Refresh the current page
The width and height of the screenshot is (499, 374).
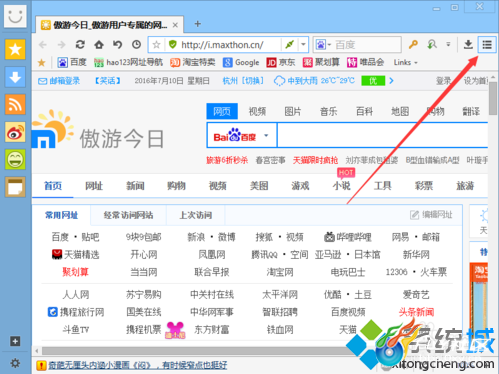(80, 44)
